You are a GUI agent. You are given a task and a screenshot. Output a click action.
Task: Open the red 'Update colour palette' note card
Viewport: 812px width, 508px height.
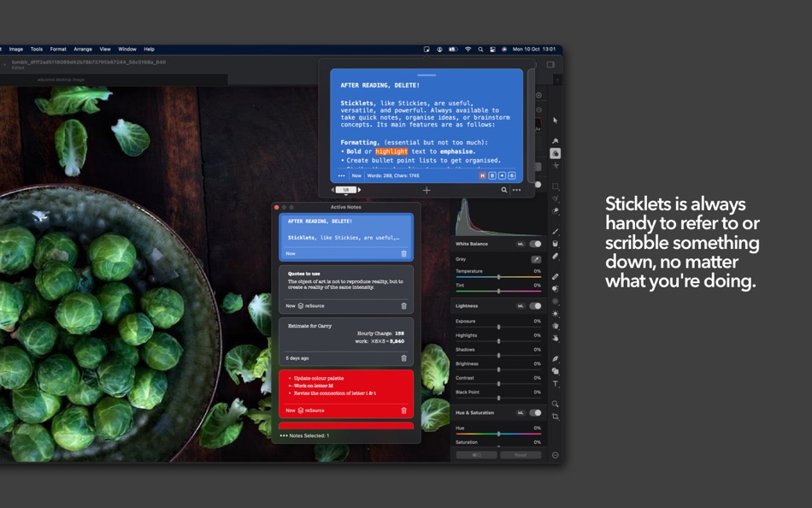click(x=346, y=394)
